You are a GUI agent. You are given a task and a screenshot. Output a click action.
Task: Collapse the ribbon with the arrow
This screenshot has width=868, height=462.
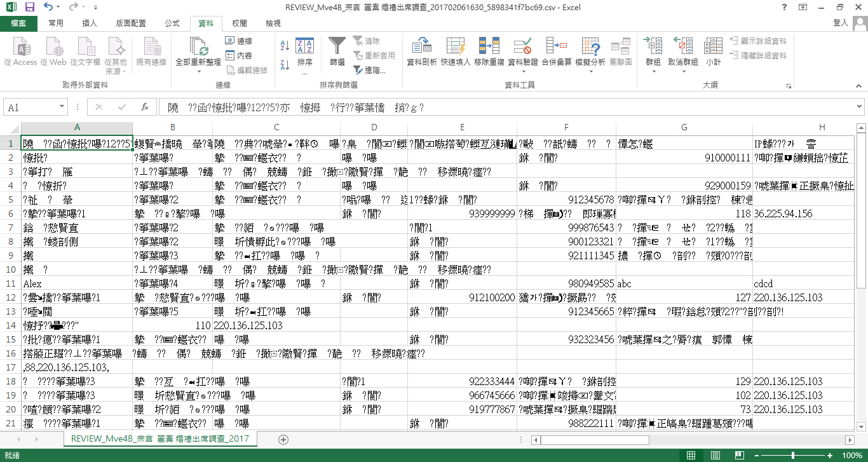coord(860,85)
